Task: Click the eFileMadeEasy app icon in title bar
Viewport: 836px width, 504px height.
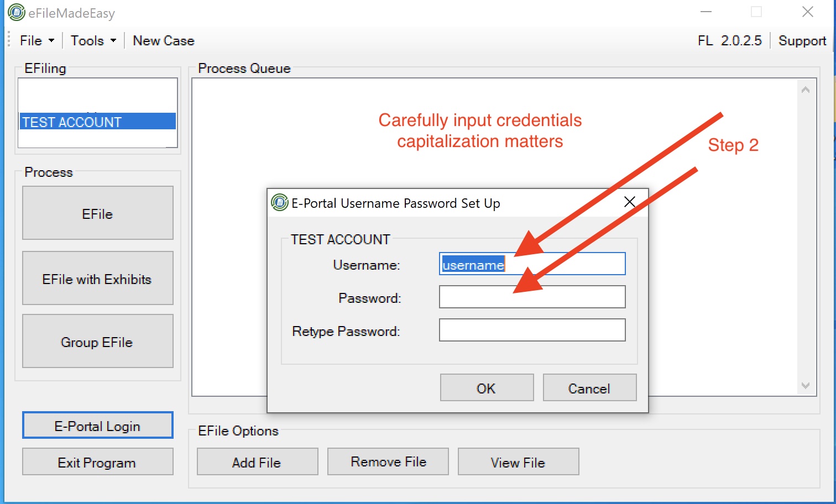Action: pyautogui.click(x=17, y=12)
